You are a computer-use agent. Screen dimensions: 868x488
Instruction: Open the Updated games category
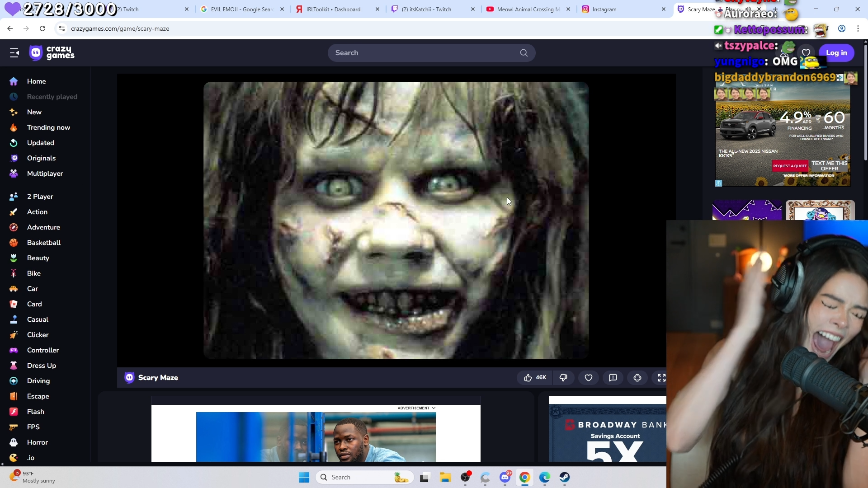coord(40,143)
